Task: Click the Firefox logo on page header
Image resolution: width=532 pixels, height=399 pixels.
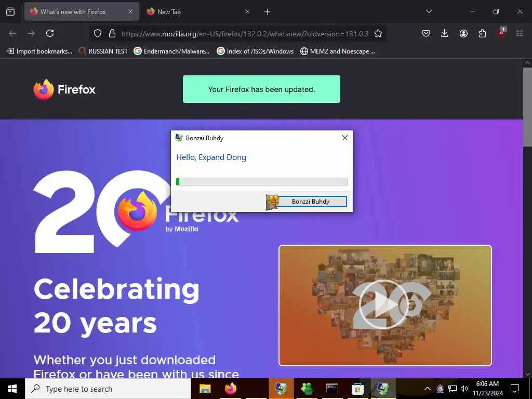Action: tap(64, 89)
